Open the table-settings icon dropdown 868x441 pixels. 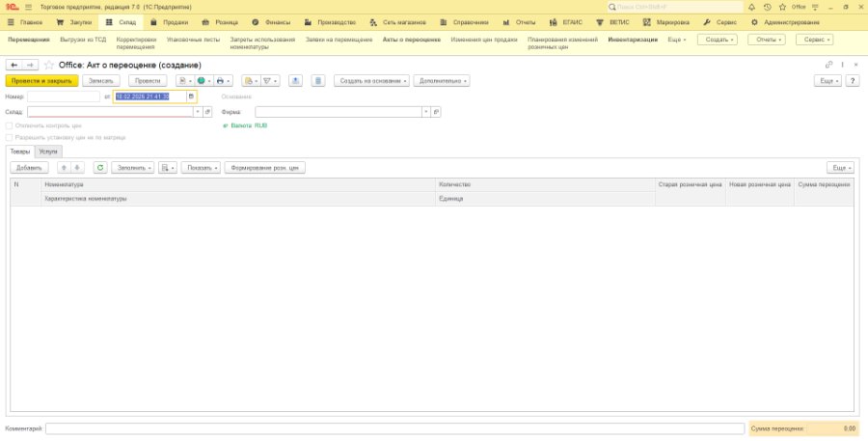pos(168,167)
